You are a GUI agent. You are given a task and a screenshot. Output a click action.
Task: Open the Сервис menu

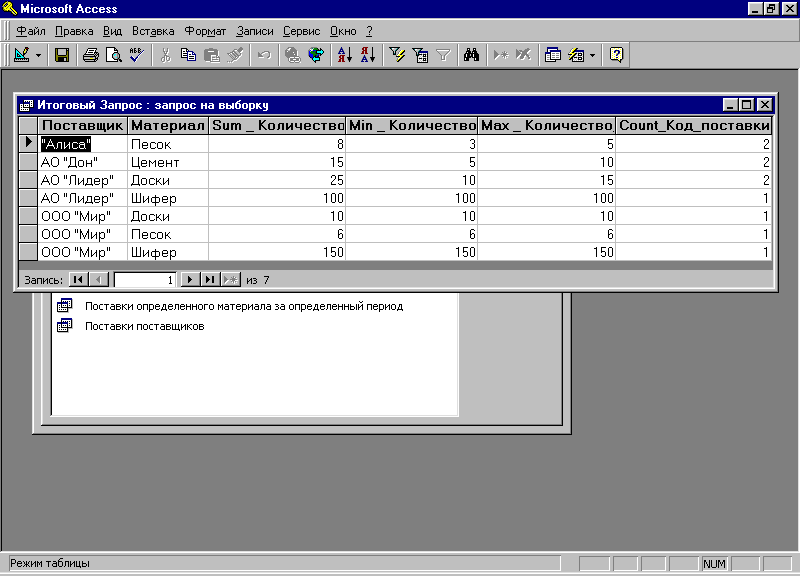pyautogui.click(x=302, y=31)
